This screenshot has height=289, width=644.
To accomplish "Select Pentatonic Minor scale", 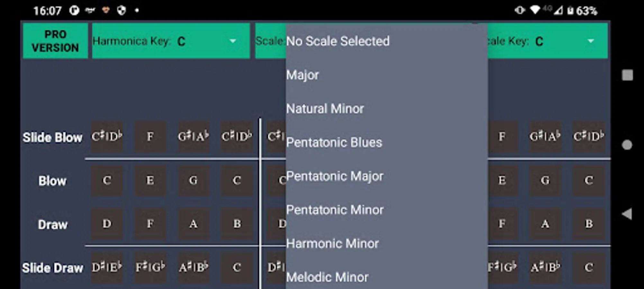I will (335, 210).
